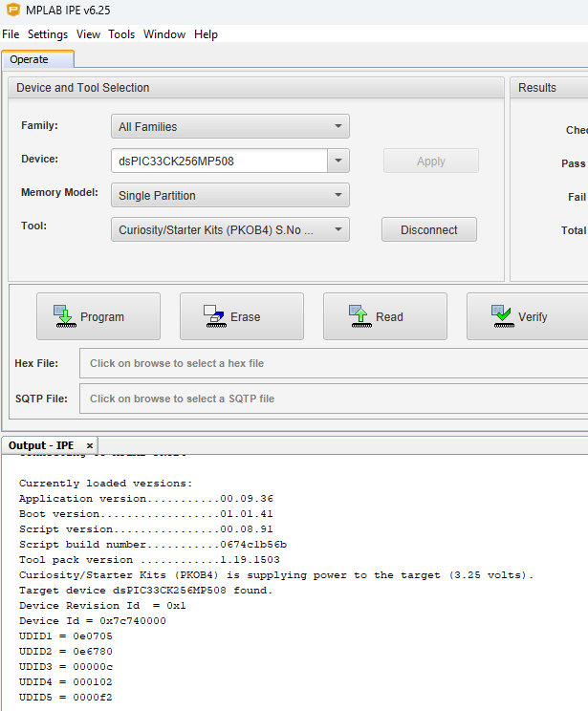Click the SQTP File path field
This screenshot has height=711, width=588.
(x=325, y=399)
